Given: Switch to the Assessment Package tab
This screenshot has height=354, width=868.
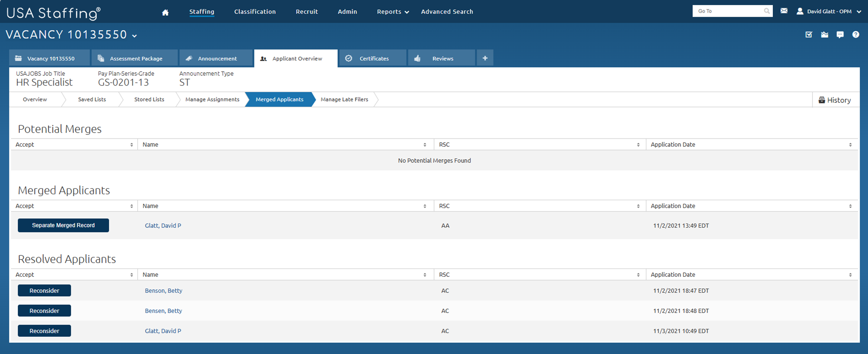Looking at the screenshot, I should (x=135, y=58).
